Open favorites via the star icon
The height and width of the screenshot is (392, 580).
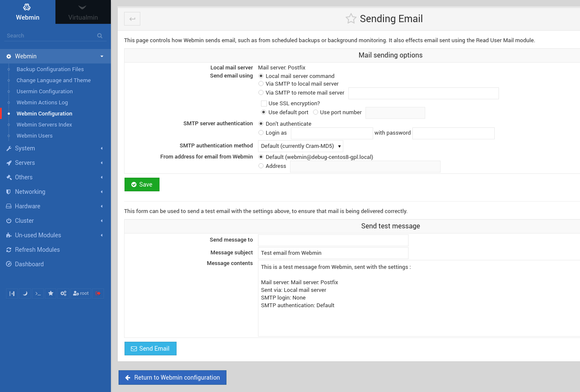click(x=50, y=293)
